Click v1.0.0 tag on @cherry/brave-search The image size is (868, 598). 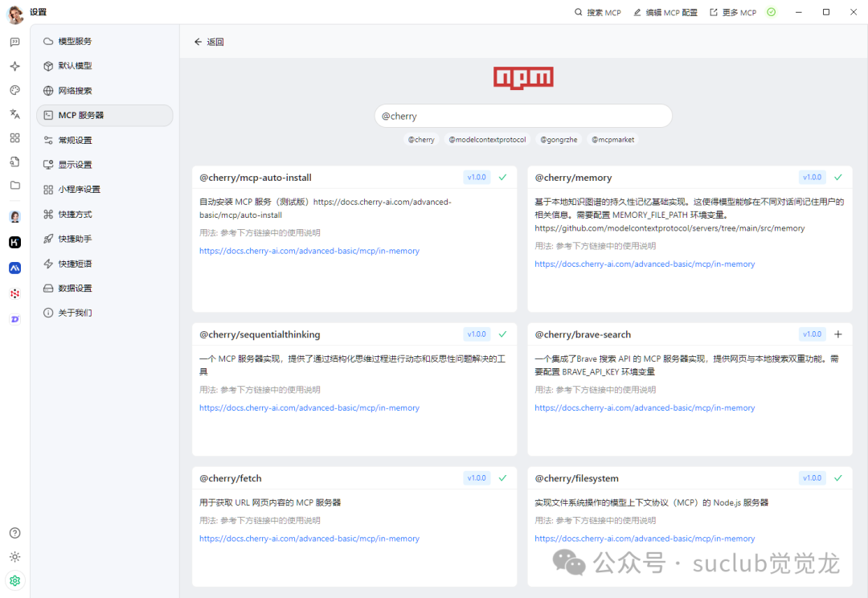pyautogui.click(x=812, y=334)
